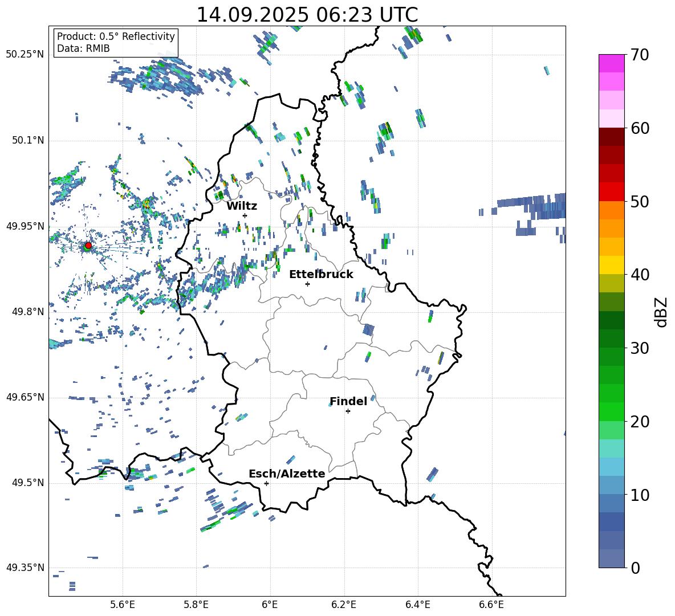Click the 49.8°N latitude label
The image size is (675, 616).
tap(28, 312)
